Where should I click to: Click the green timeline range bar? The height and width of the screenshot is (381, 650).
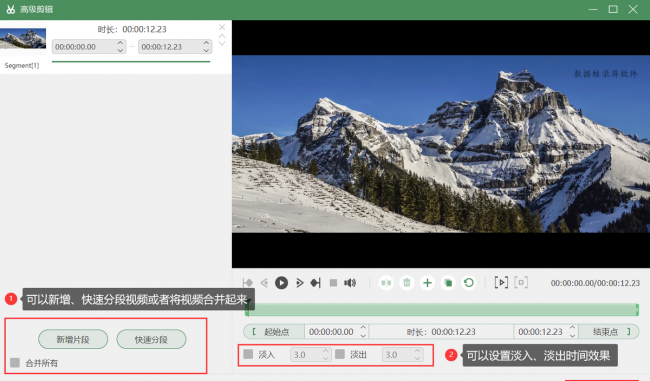[x=442, y=309]
